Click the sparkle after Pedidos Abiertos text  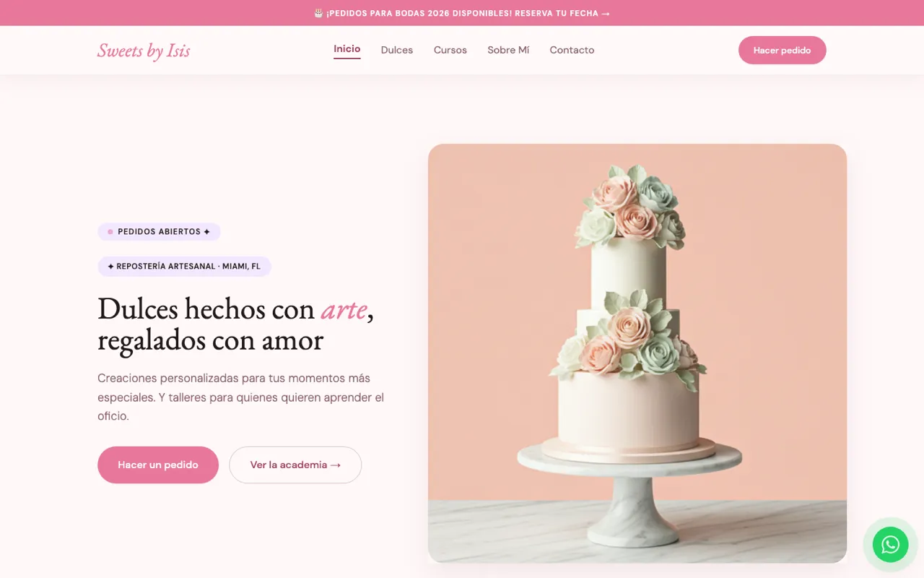[207, 232]
